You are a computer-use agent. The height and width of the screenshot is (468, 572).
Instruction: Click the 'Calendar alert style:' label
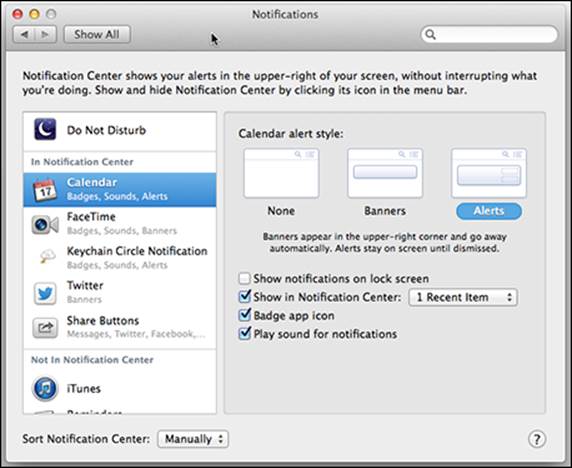tap(291, 134)
